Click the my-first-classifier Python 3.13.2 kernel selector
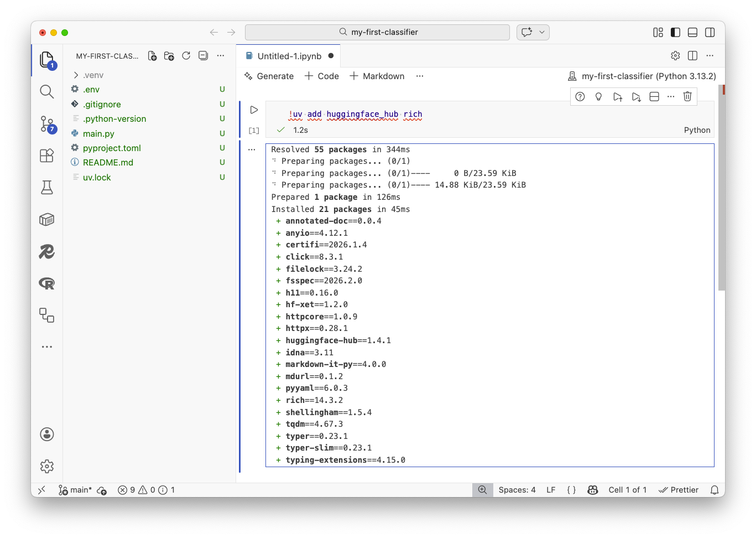Viewport: 756px width, 538px height. [x=641, y=76]
